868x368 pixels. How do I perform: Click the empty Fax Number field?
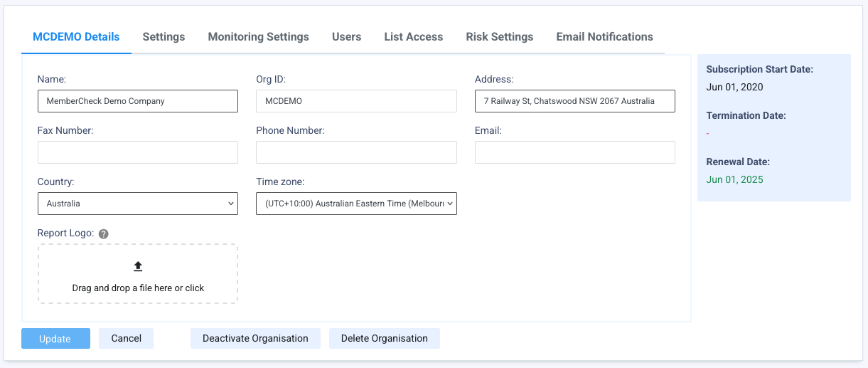137,152
